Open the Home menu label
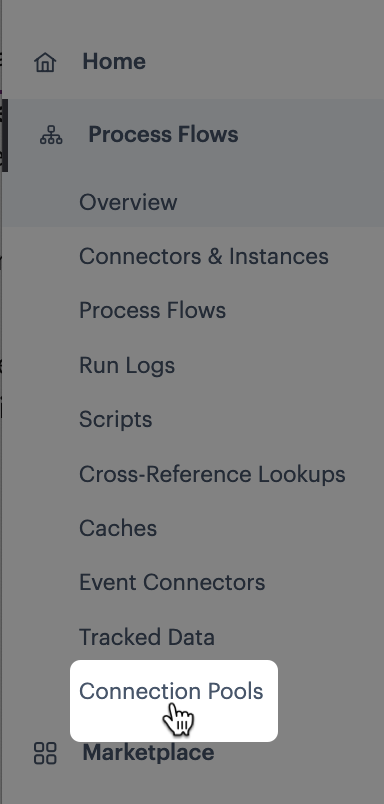Viewport: 384px width, 804px height. (114, 62)
